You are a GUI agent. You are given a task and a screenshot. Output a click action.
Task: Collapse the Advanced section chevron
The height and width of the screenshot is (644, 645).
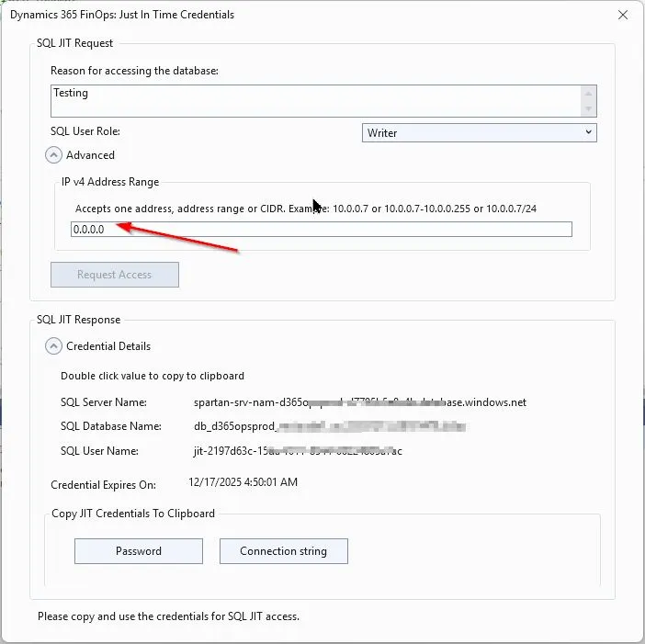(x=53, y=155)
